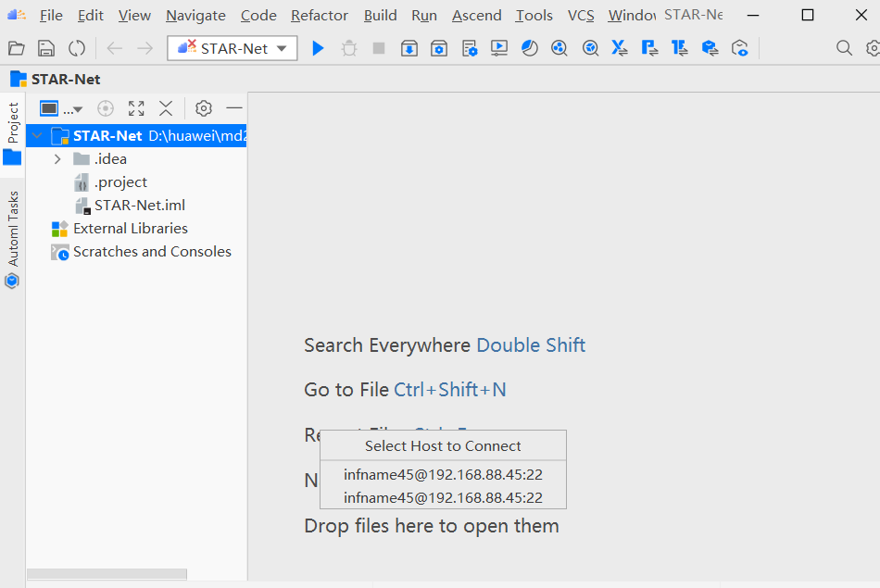Open the VCS menu
The height and width of the screenshot is (588, 880).
[580, 15]
